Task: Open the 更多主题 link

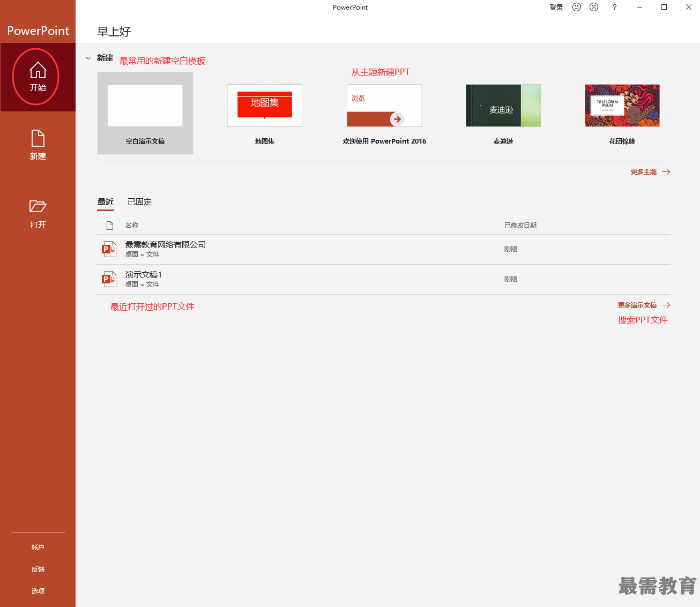Action: coord(644,172)
